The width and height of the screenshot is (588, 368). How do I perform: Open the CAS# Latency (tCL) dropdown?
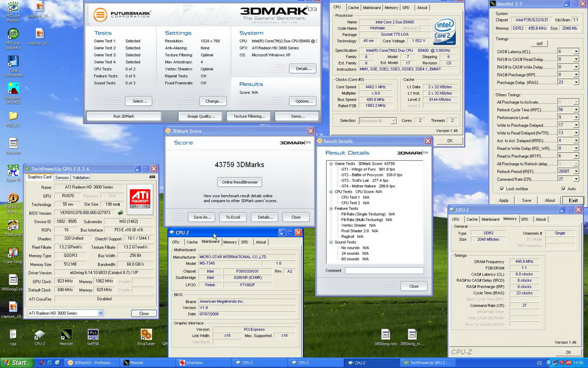pos(576,52)
